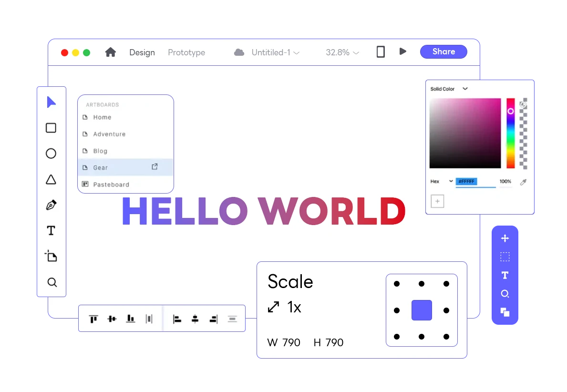Adjust the hue slider handle

tap(510, 112)
